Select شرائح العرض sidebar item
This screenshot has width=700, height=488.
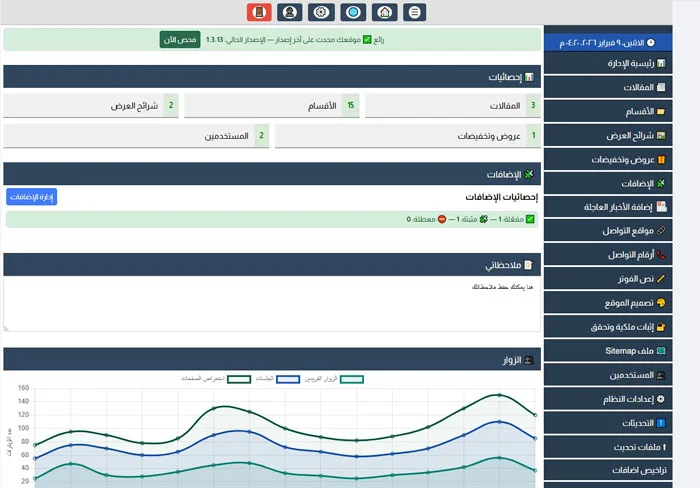(621, 135)
